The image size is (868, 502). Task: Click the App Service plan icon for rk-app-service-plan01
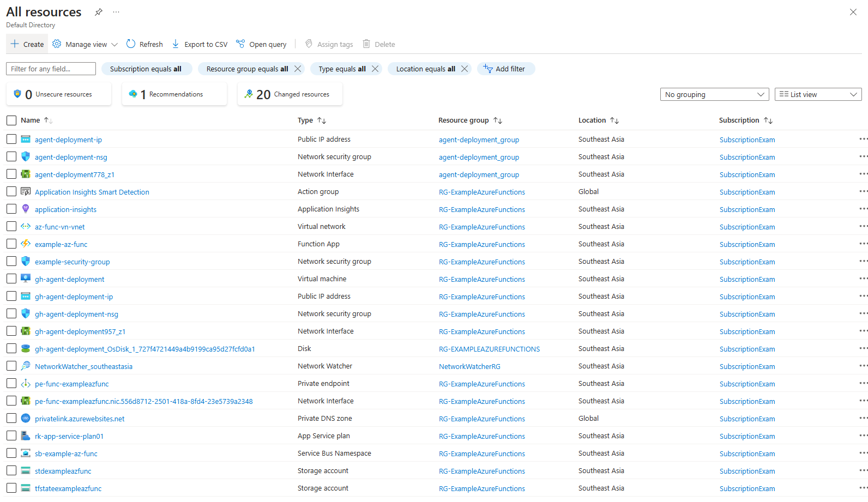coord(26,436)
